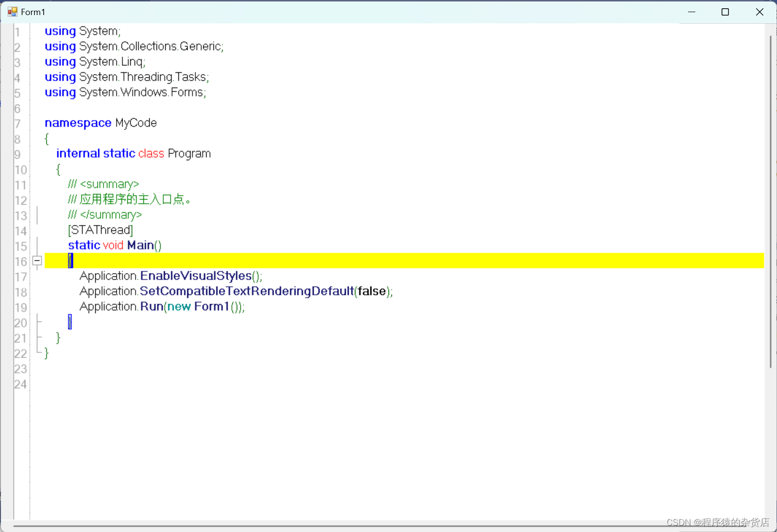The width and height of the screenshot is (777, 532).
Task: Click the 'new' keyword on line 19
Action: tap(179, 307)
